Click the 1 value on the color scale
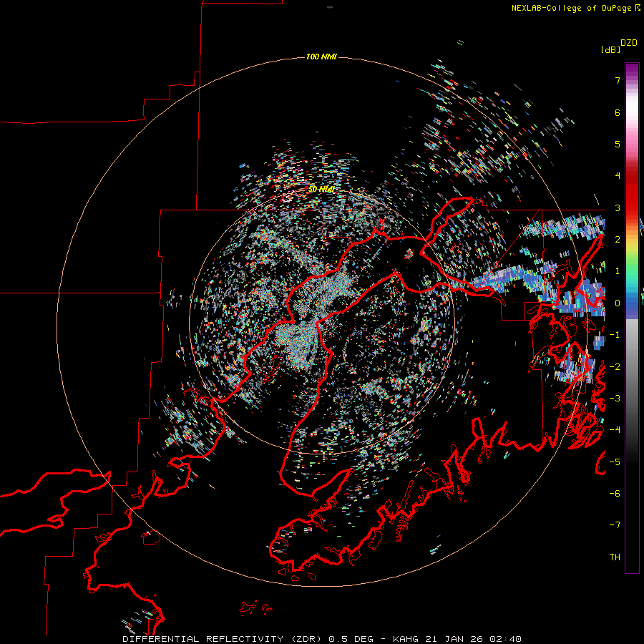The width and height of the screenshot is (644, 644). pyautogui.click(x=618, y=271)
